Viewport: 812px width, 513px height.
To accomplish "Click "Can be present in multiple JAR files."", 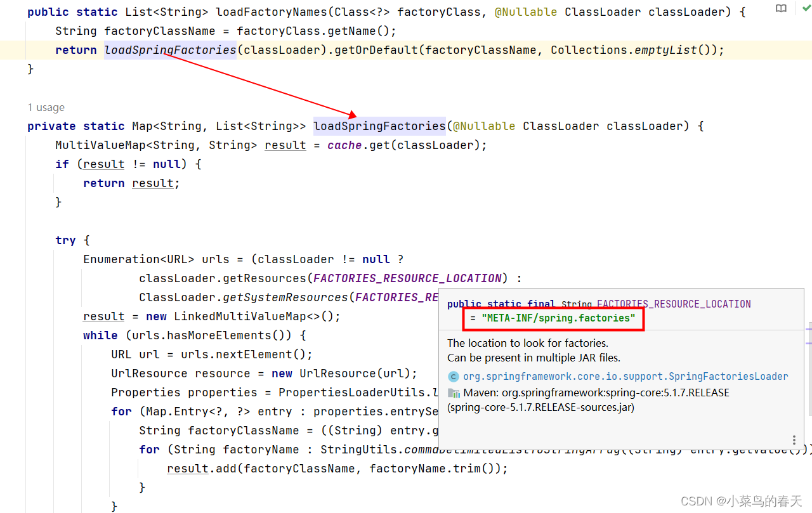I will tap(534, 358).
